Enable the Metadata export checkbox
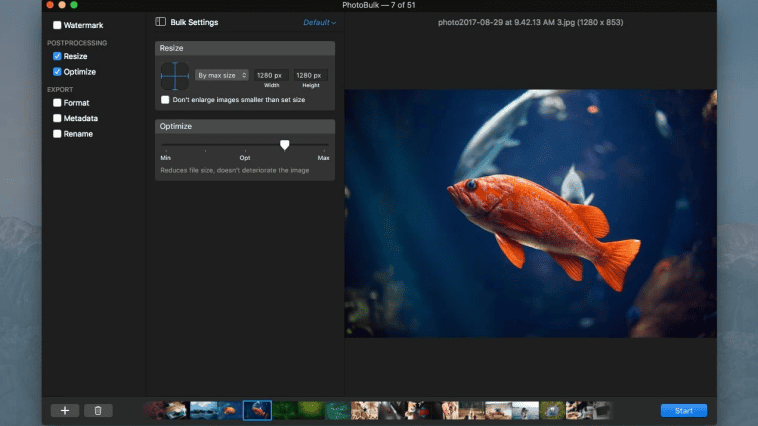Image resolution: width=758 pixels, height=426 pixels. tap(57, 118)
